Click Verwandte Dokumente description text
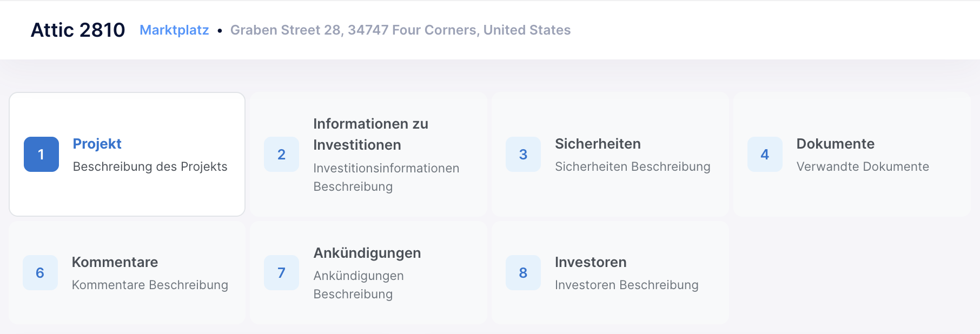Viewport: 980px width, 334px height. pos(863,166)
